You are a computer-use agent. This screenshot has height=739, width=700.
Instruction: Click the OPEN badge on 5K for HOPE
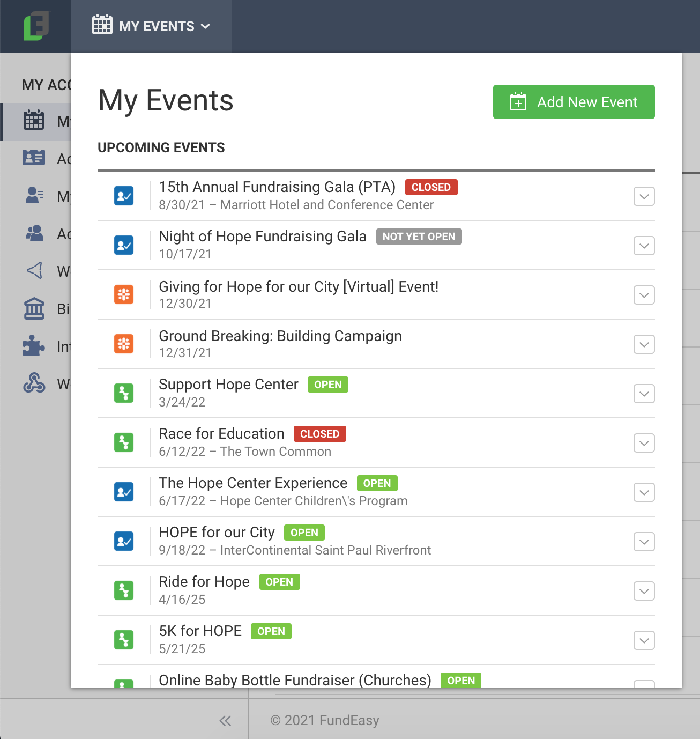[x=271, y=631]
